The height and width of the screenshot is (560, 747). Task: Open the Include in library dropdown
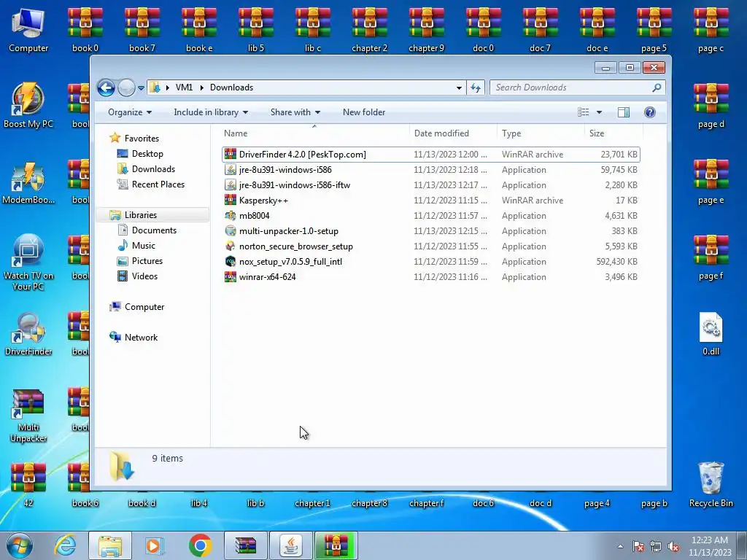click(211, 112)
